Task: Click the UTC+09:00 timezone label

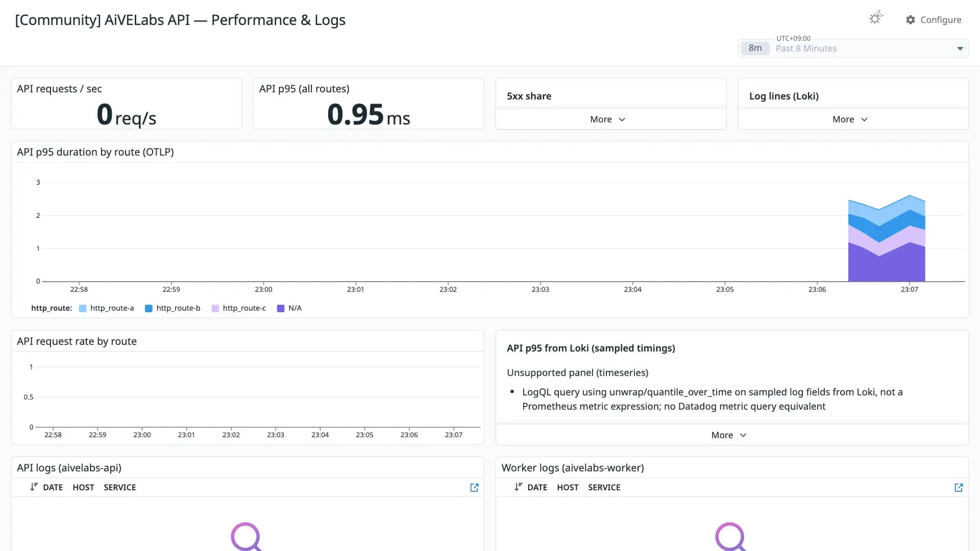Action: [793, 38]
